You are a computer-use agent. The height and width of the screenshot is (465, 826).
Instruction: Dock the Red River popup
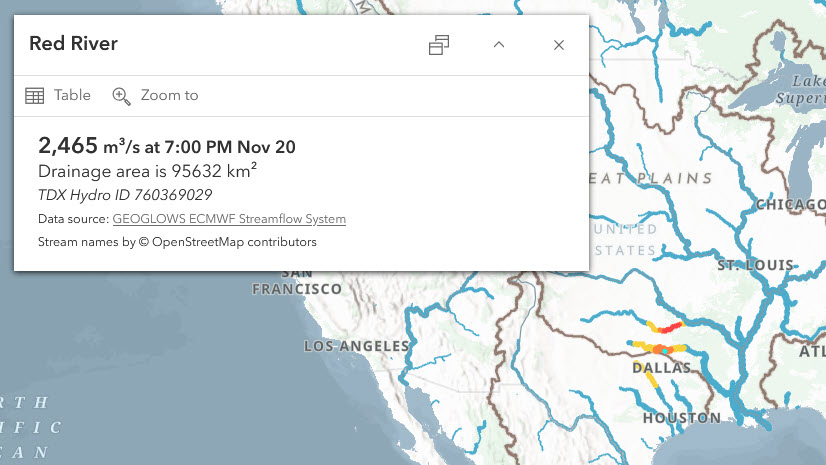[438, 45]
